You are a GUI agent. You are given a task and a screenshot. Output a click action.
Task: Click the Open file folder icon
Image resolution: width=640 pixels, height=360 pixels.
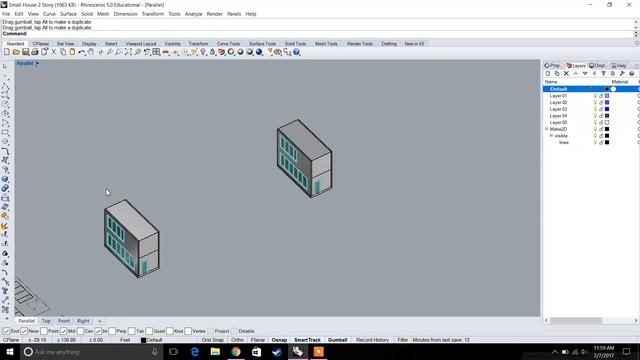16,52
